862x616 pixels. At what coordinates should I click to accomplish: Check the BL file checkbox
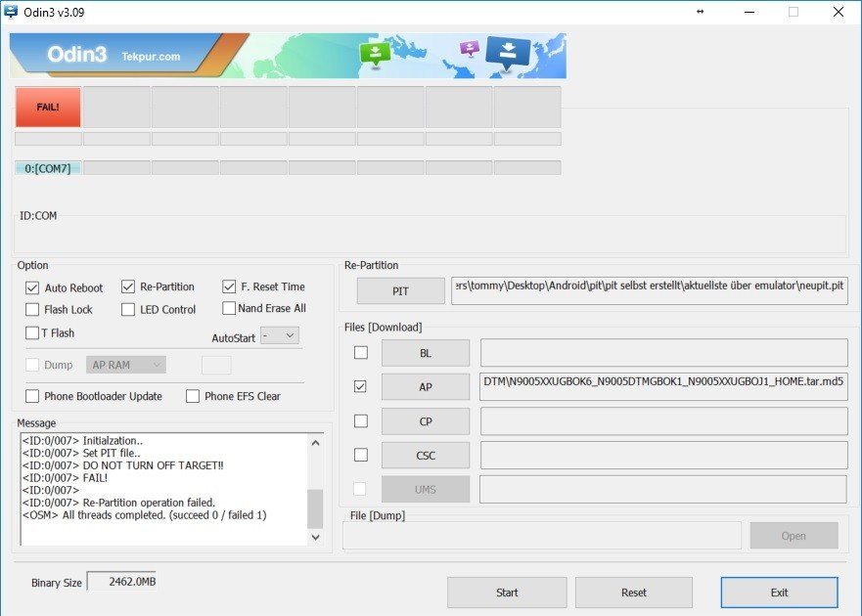[x=361, y=352]
